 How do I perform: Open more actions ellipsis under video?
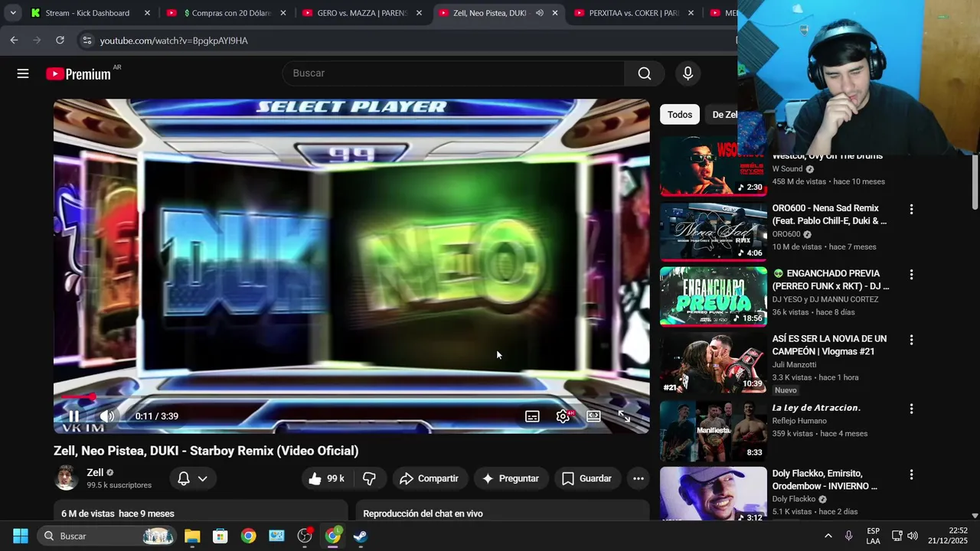(x=639, y=478)
